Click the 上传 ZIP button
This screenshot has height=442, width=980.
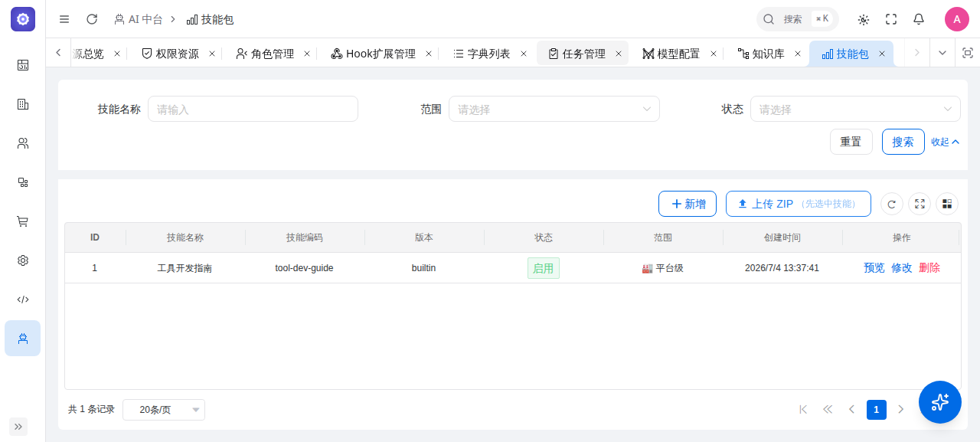pyautogui.click(x=799, y=204)
